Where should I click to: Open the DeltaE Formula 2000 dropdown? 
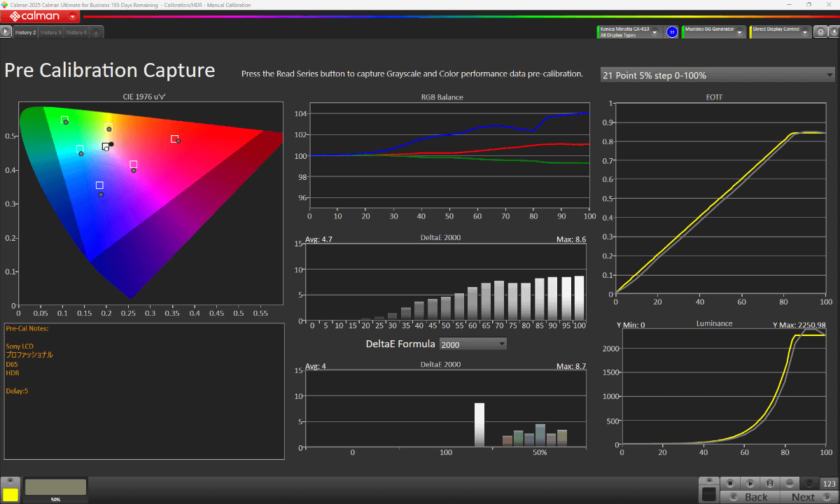472,344
